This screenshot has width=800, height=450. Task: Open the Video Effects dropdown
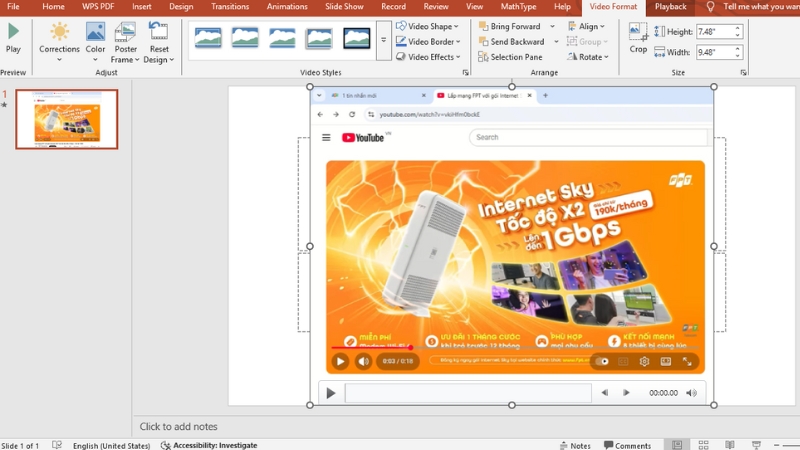[x=427, y=57]
